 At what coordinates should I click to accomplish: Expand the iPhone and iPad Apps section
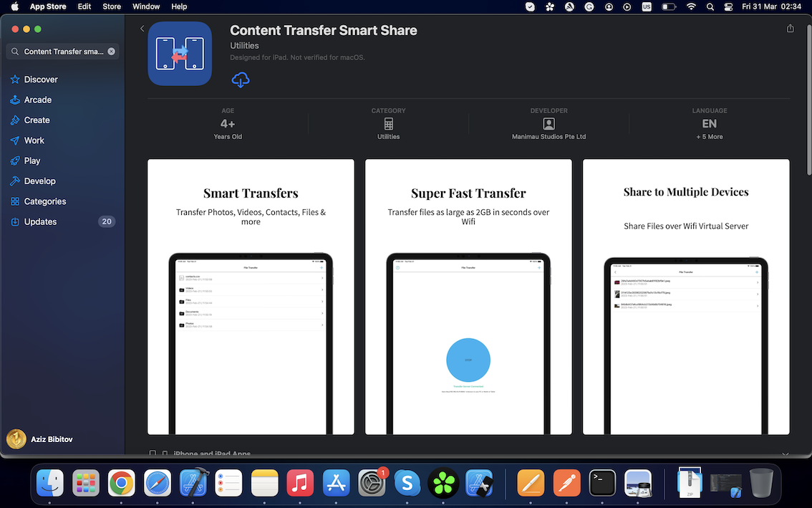pyautogui.click(x=785, y=454)
